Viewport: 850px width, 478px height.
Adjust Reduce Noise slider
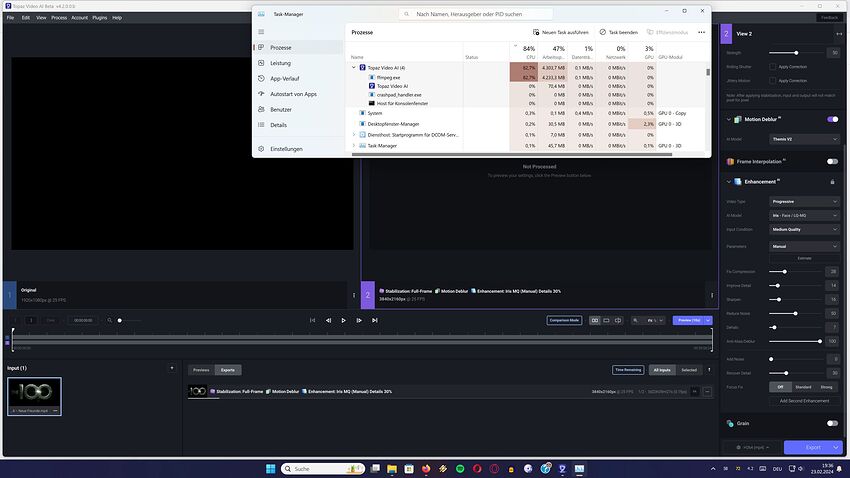tap(795, 313)
